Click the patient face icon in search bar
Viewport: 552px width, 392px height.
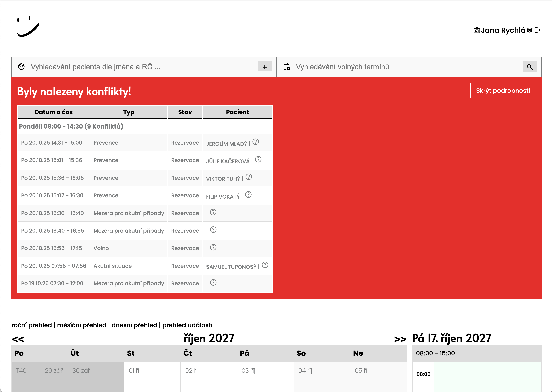coord(21,67)
